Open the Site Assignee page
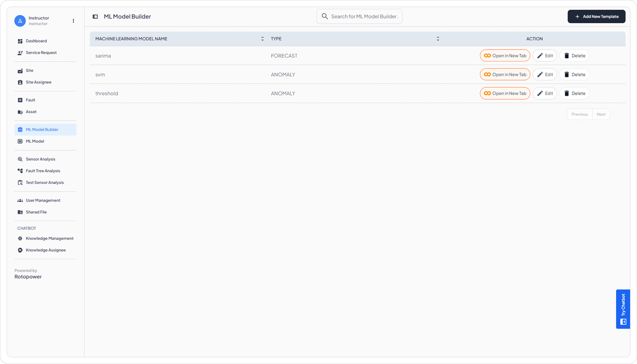 [38, 82]
